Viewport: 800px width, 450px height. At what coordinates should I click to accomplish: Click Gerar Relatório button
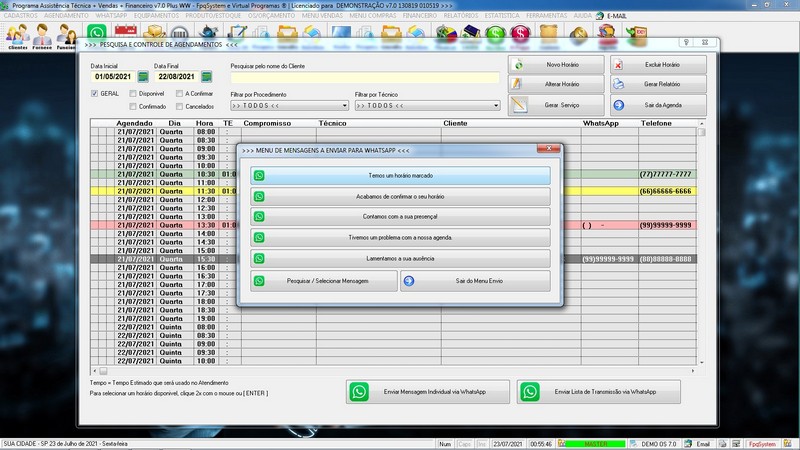coord(658,84)
